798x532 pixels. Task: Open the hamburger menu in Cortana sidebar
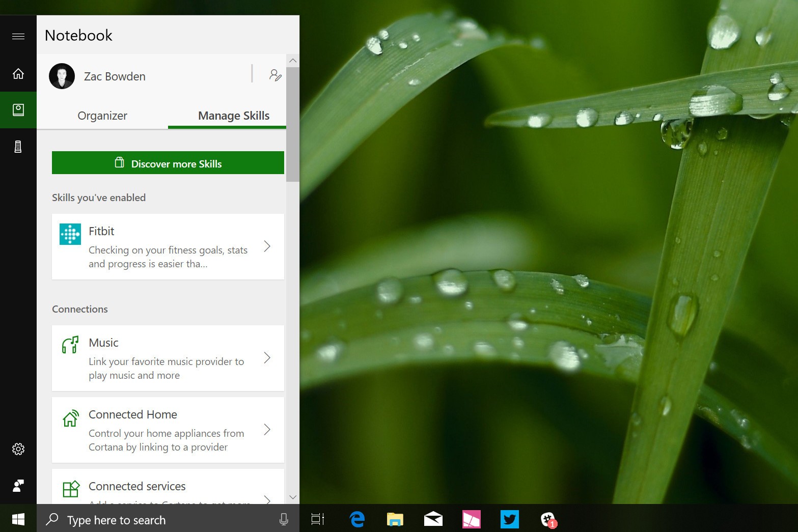(x=18, y=36)
